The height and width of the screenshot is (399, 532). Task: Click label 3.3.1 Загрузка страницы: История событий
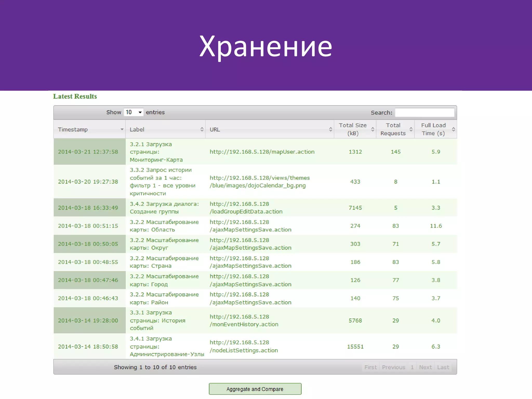[x=157, y=320]
